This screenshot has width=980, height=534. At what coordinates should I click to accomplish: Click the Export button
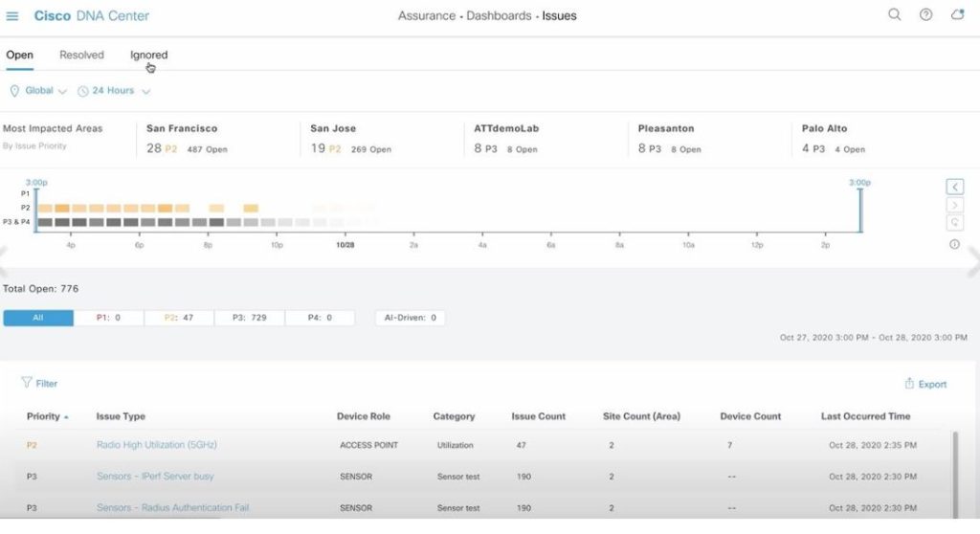[924, 384]
